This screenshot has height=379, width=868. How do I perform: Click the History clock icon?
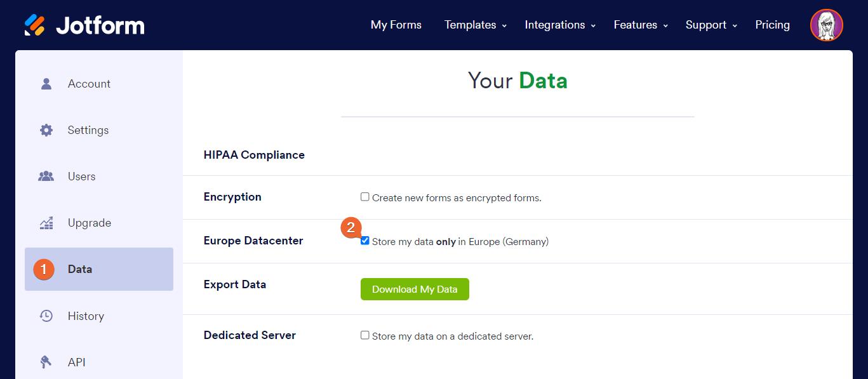click(46, 316)
